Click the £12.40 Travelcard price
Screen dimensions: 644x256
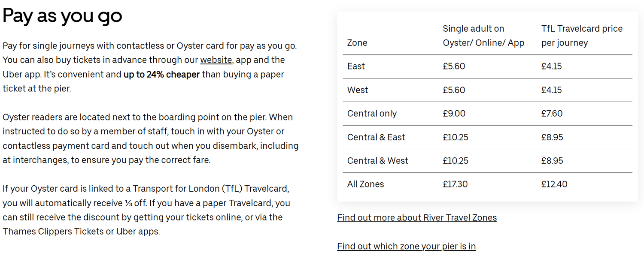pos(554,184)
